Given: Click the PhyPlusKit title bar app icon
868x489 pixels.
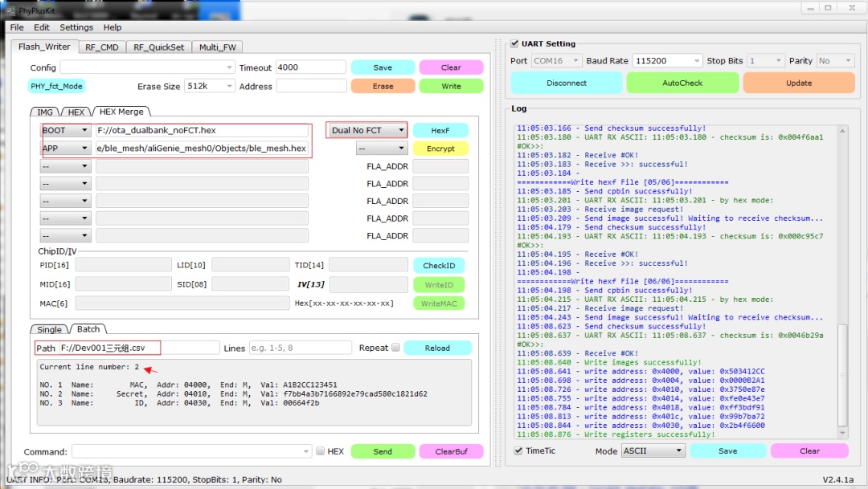Looking at the screenshot, I should (x=10, y=10).
